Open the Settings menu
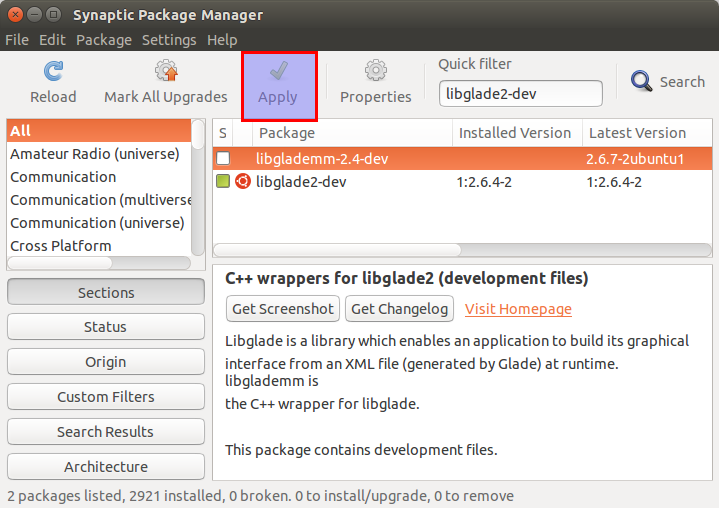The image size is (719, 508). (x=169, y=40)
